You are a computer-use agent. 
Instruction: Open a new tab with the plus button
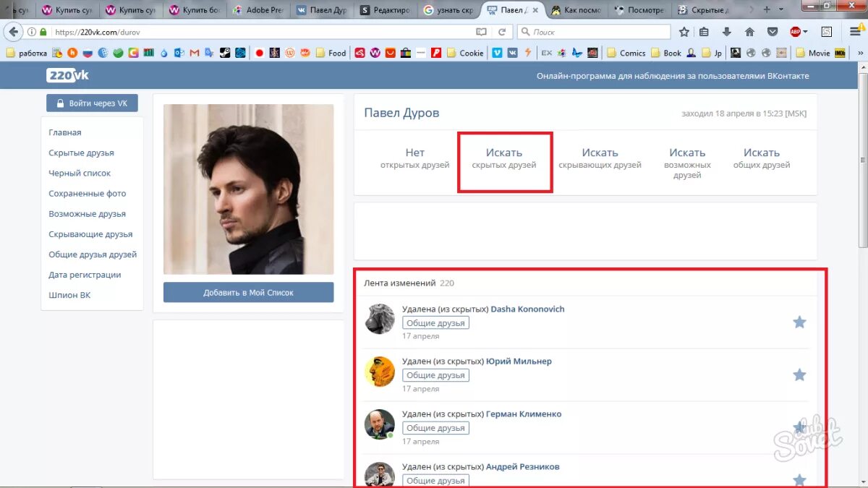pos(767,10)
